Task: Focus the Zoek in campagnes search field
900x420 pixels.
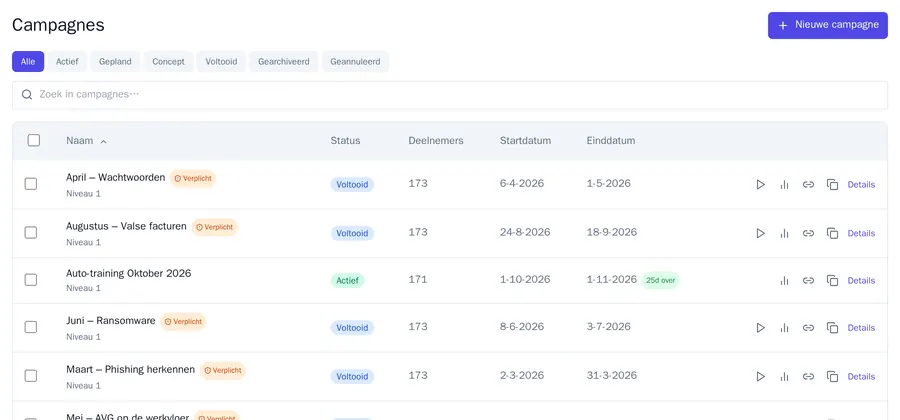Action: pos(450,95)
